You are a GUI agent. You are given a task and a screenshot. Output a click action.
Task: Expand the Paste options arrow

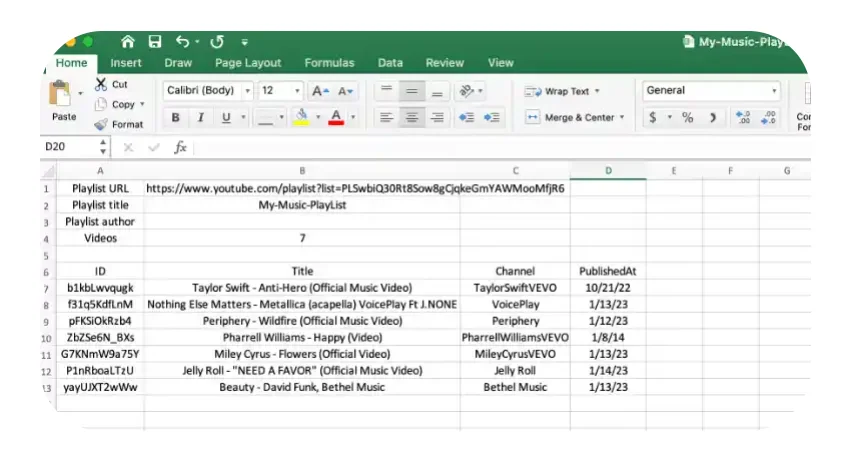point(81,93)
